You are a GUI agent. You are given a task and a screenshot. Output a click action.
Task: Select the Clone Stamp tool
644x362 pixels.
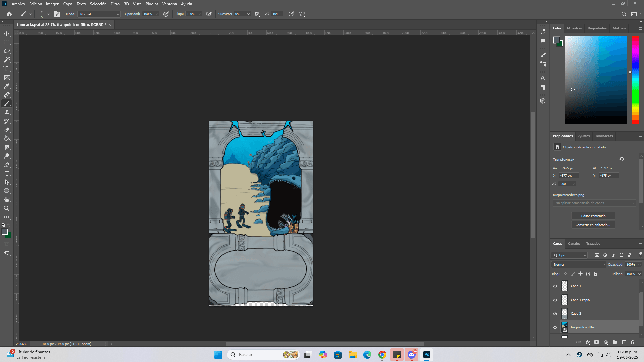tap(7, 112)
